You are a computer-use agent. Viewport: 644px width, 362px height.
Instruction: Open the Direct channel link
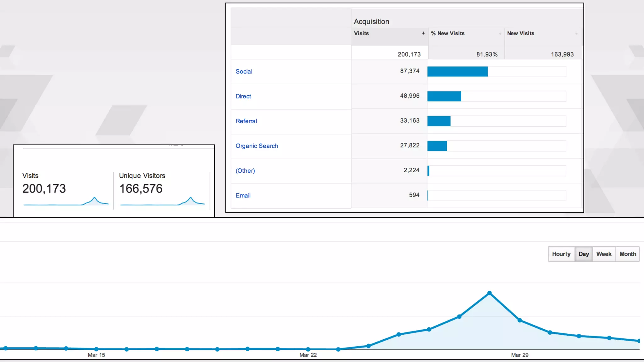[x=243, y=96]
